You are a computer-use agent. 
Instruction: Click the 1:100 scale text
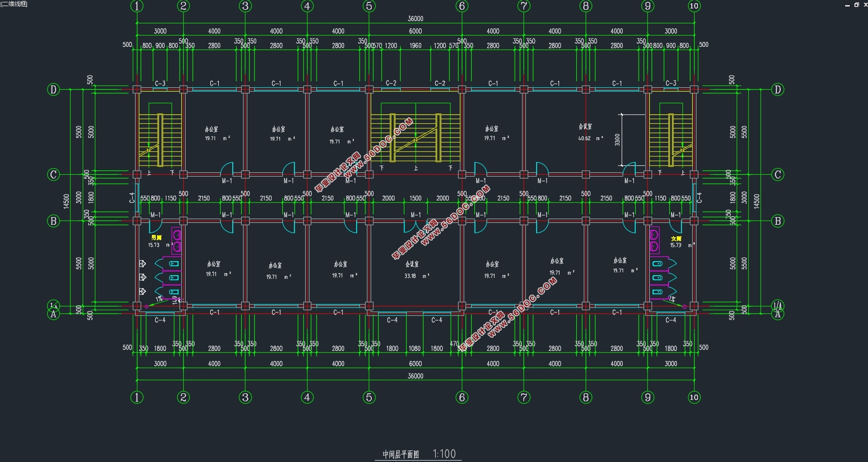point(444,454)
